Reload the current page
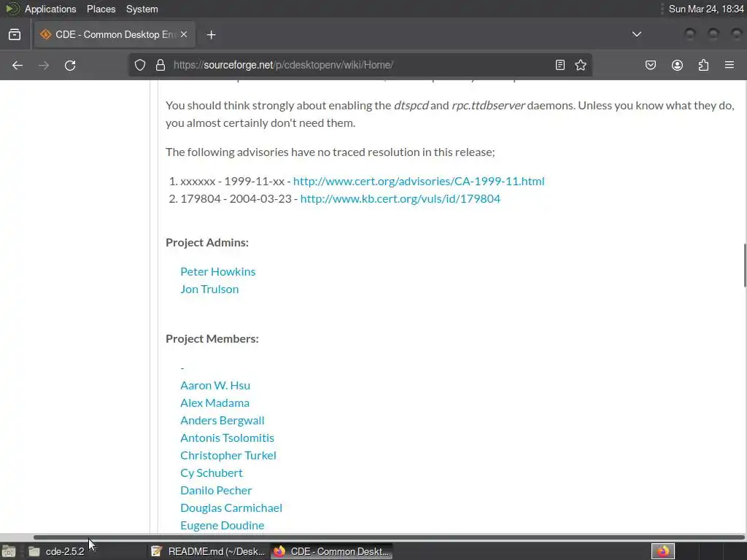The width and height of the screenshot is (747, 560). (x=70, y=65)
